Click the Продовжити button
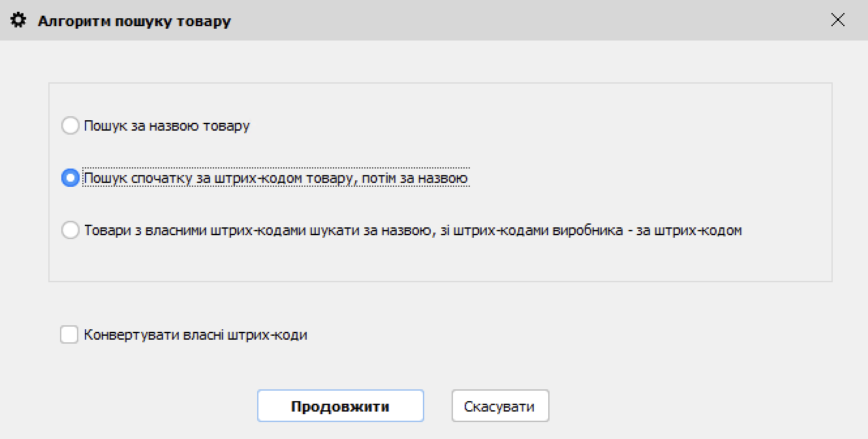868x439 pixels. pos(340,406)
